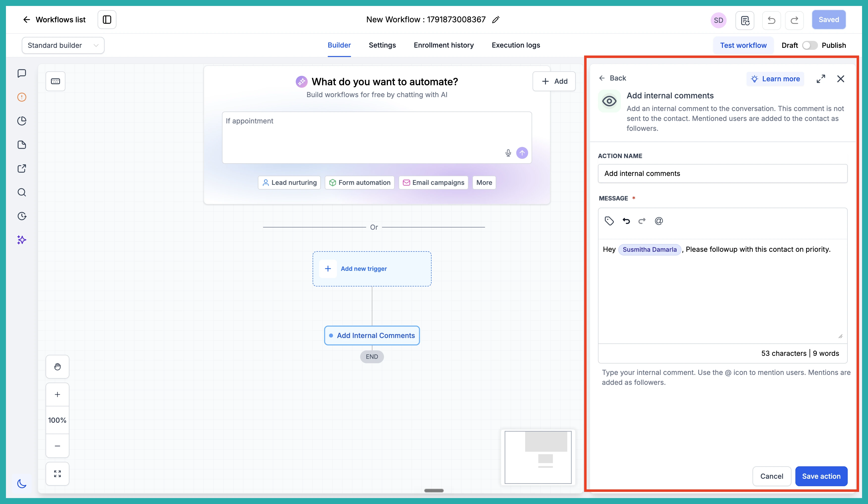Edit workflow name with pencil icon
868x504 pixels.
tap(496, 20)
